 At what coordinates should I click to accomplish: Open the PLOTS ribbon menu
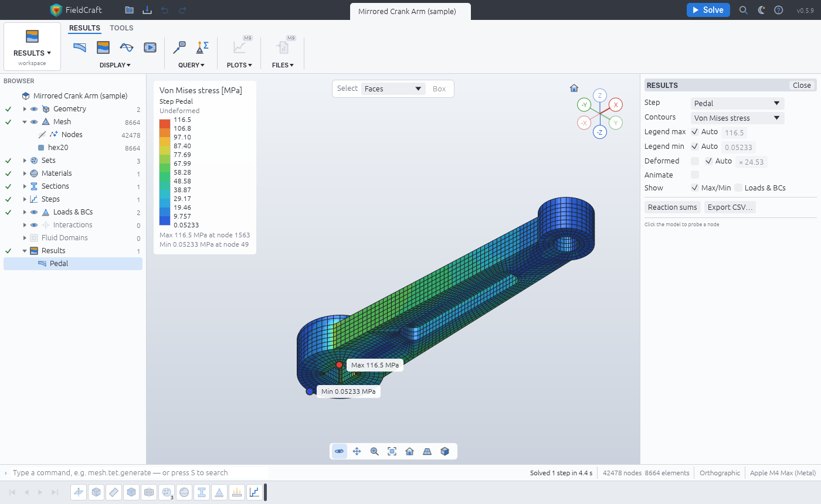pos(239,65)
